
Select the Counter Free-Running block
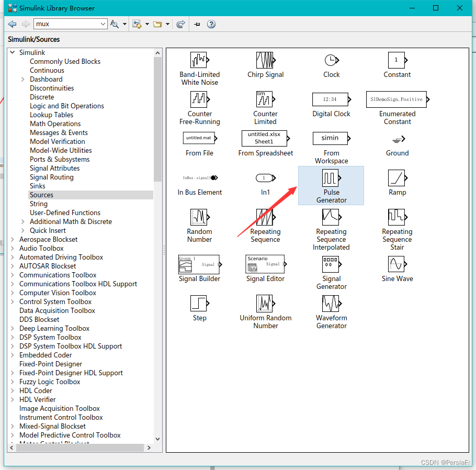coord(199,108)
